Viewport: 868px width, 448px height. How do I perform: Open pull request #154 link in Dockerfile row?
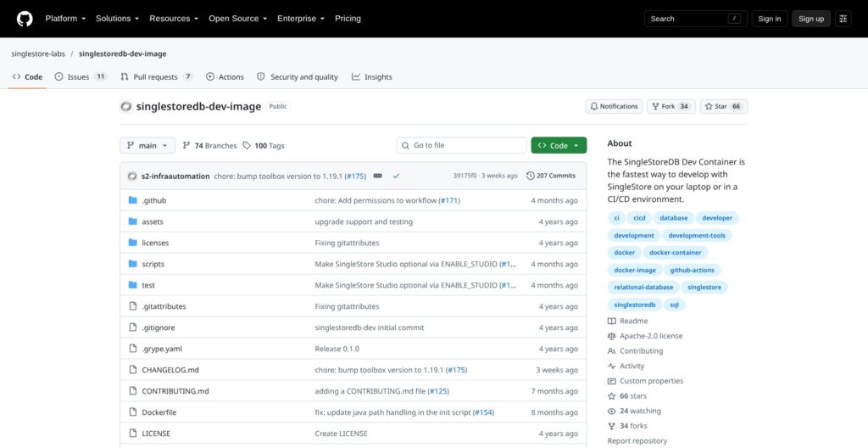tap(484, 412)
